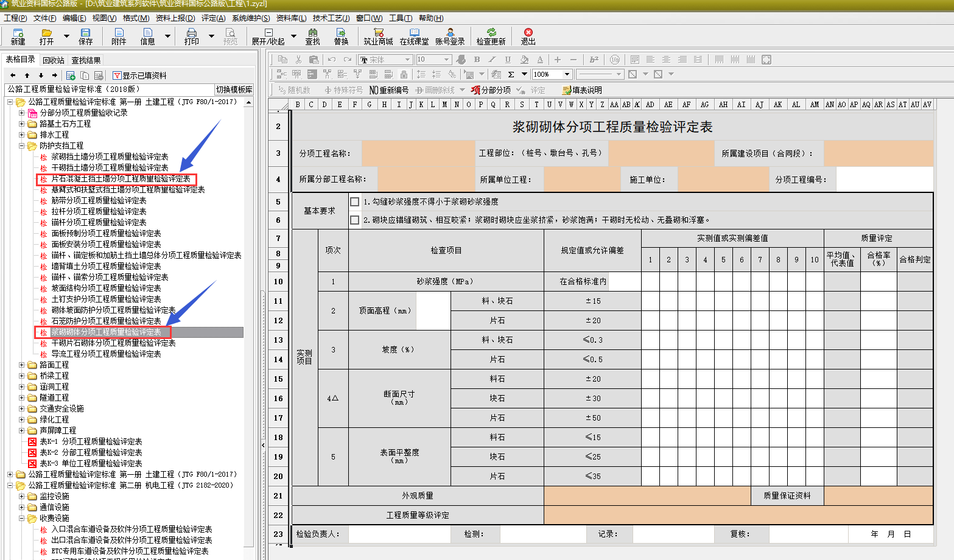Open the dropdown arrow beside 打印
This screenshot has height=560, width=954.
211,37
